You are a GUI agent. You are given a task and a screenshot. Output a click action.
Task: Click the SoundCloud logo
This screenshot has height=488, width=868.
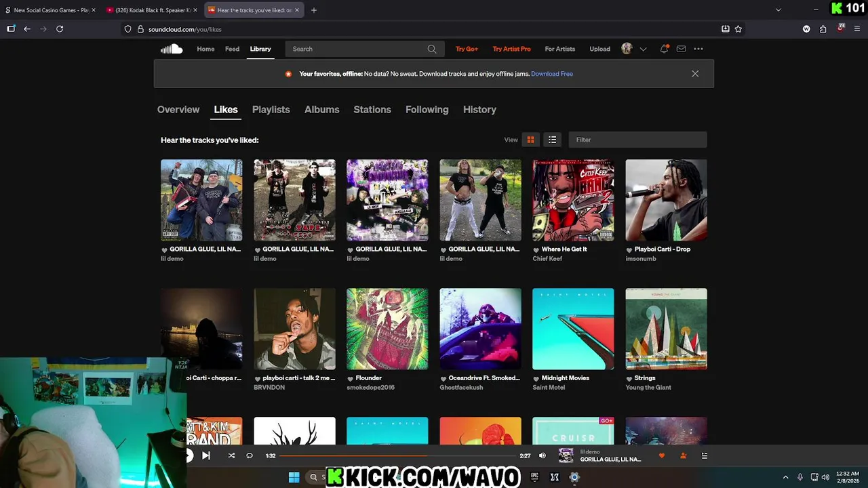172,49
